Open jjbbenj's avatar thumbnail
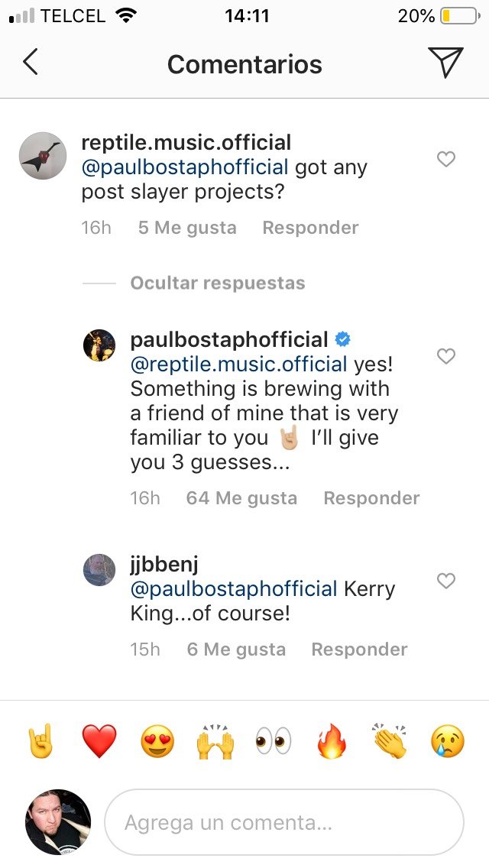The height and width of the screenshot is (868, 489). [x=99, y=570]
